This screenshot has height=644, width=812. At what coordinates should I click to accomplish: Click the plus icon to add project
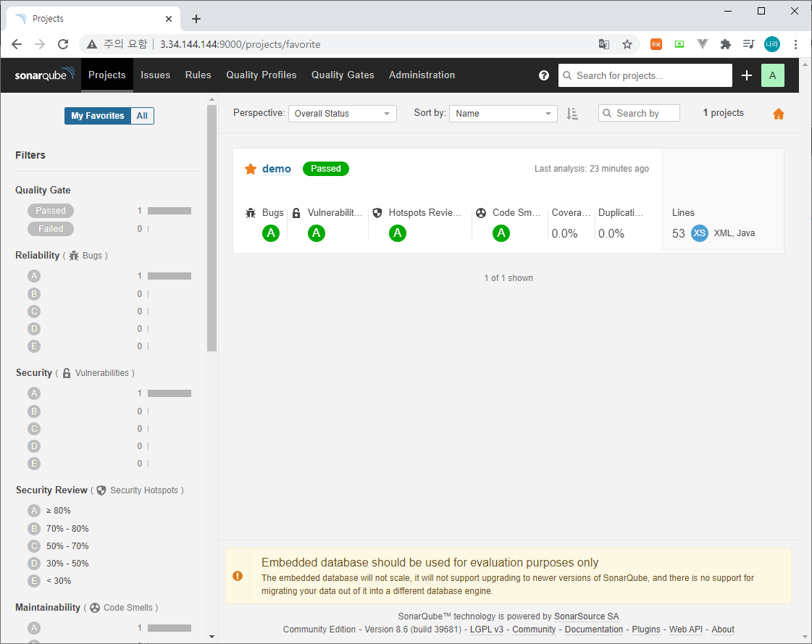pyautogui.click(x=746, y=75)
